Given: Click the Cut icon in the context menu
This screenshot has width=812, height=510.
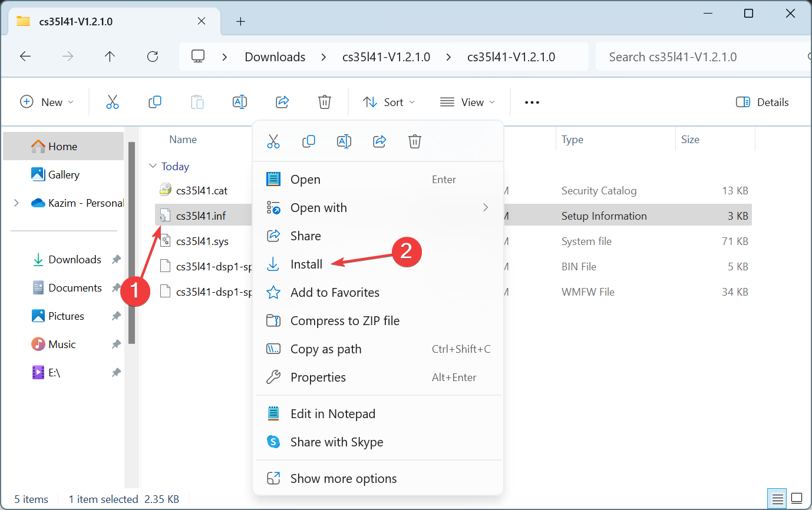Looking at the screenshot, I should point(273,141).
